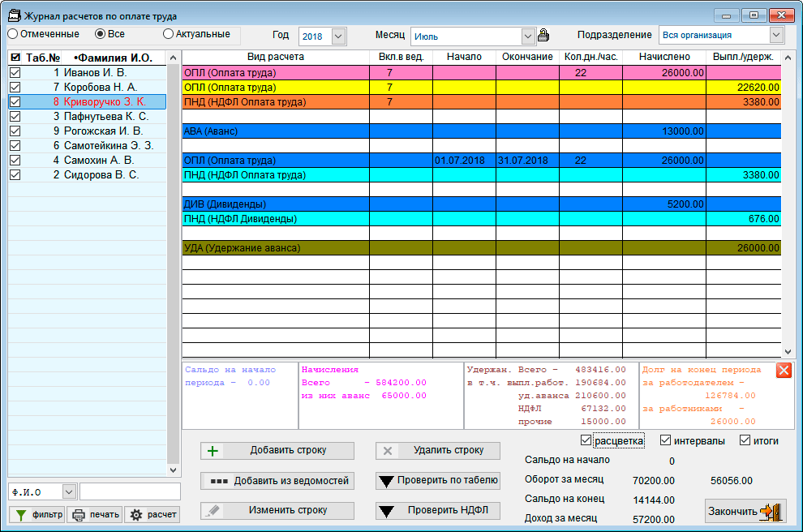Select the Отмеченные radio button
Viewport: 803px width, 532px height.
click(13, 34)
